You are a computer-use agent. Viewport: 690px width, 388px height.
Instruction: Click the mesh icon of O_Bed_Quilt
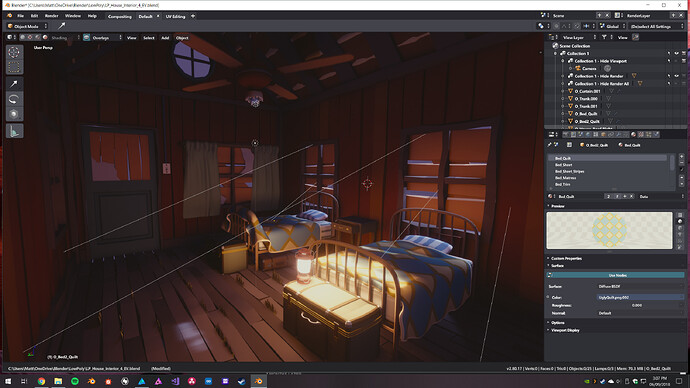[x=571, y=113]
